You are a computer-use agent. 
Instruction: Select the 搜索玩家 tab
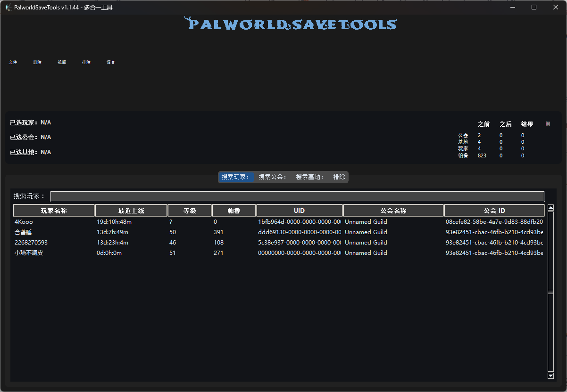pyautogui.click(x=235, y=177)
